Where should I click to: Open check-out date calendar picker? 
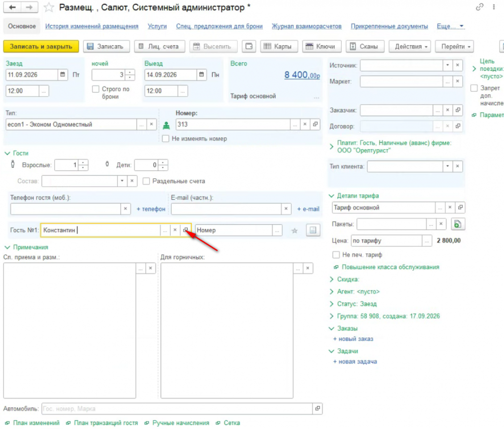(x=201, y=75)
